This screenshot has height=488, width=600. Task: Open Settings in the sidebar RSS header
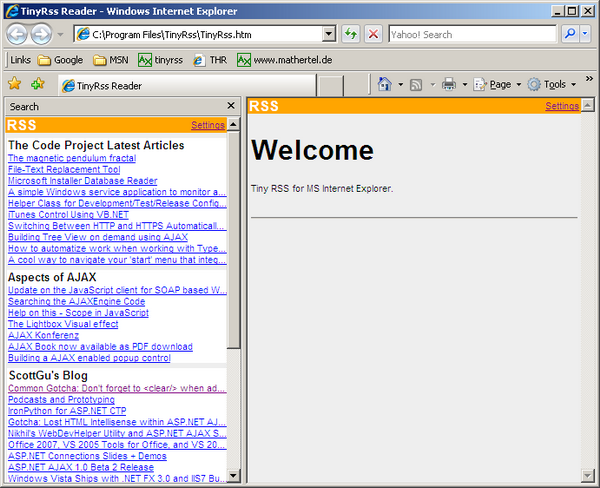(x=208, y=125)
